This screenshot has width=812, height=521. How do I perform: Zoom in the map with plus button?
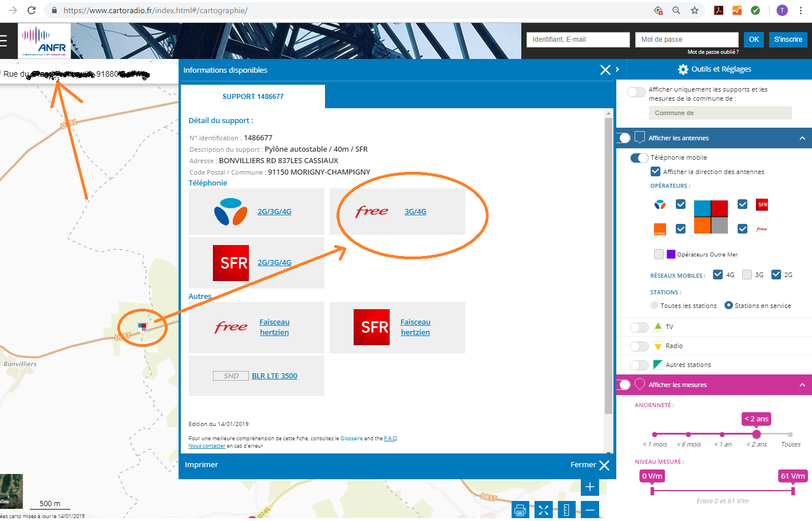coord(590,487)
